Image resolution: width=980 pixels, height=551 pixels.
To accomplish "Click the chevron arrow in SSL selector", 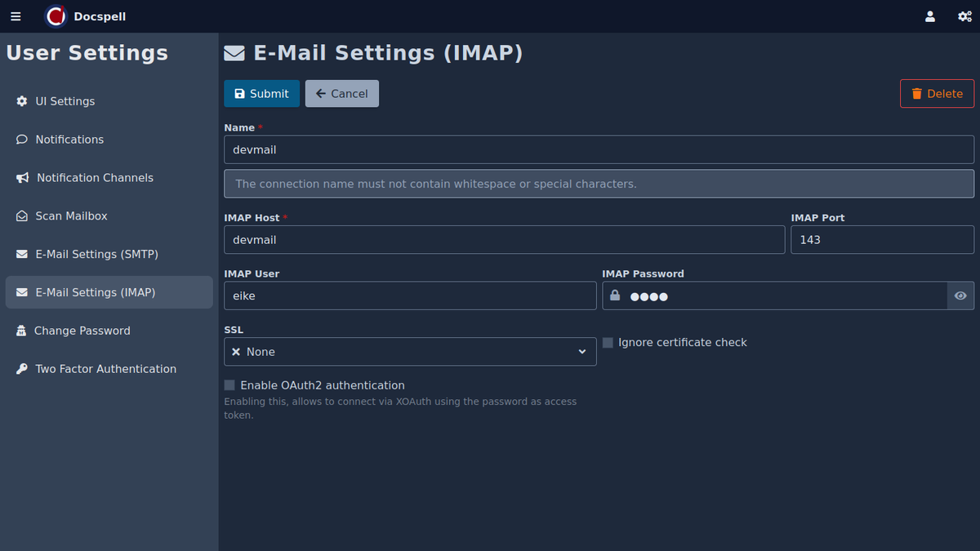I will coord(582,352).
